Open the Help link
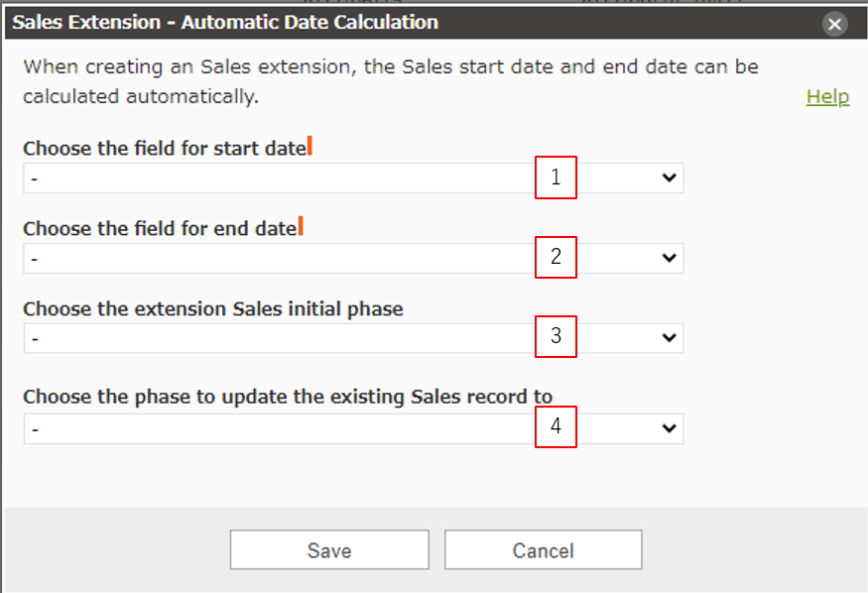Viewport: 868px width, 593px height. [x=827, y=96]
